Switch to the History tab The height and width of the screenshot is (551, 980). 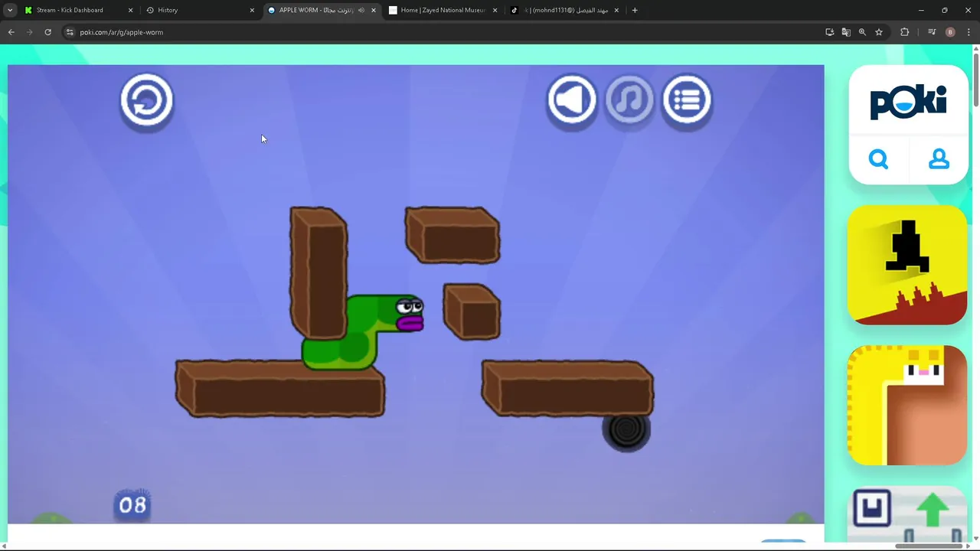click(201, 10)
